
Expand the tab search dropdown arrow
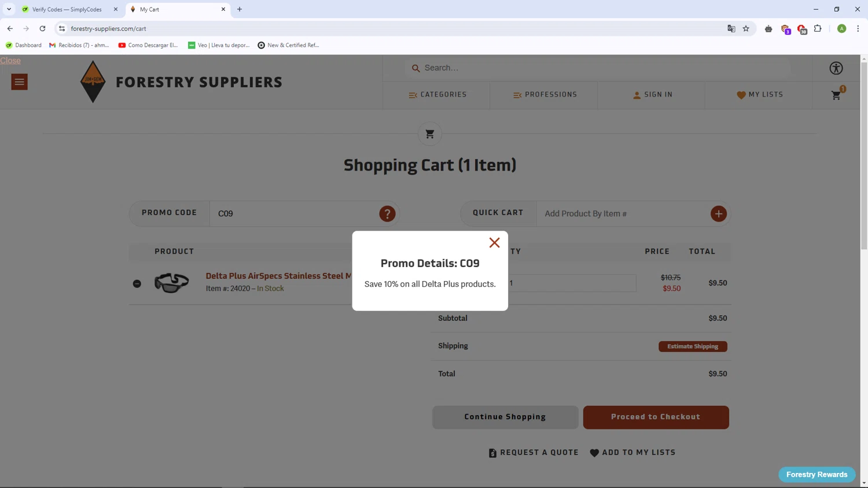pos(9,9)
